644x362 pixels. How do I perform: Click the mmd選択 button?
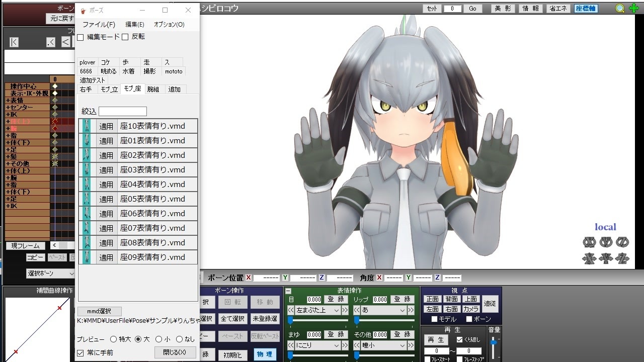(x=99, y=311)
